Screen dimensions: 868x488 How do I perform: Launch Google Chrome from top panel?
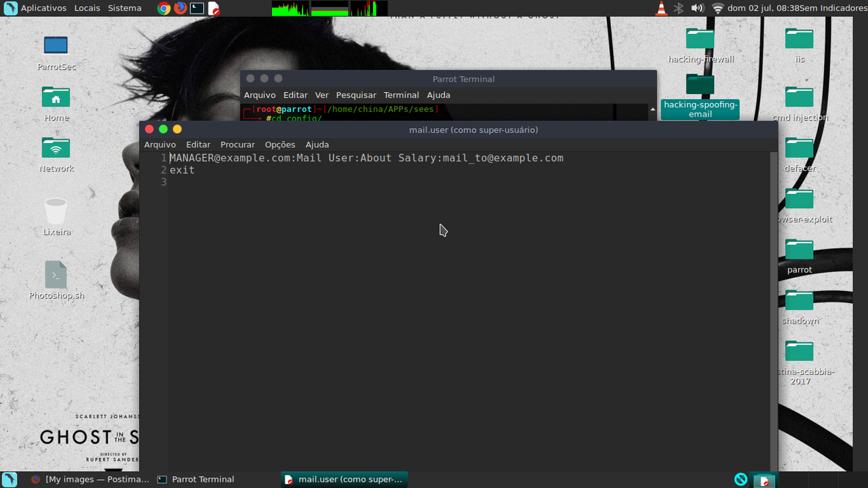(163, 8)
